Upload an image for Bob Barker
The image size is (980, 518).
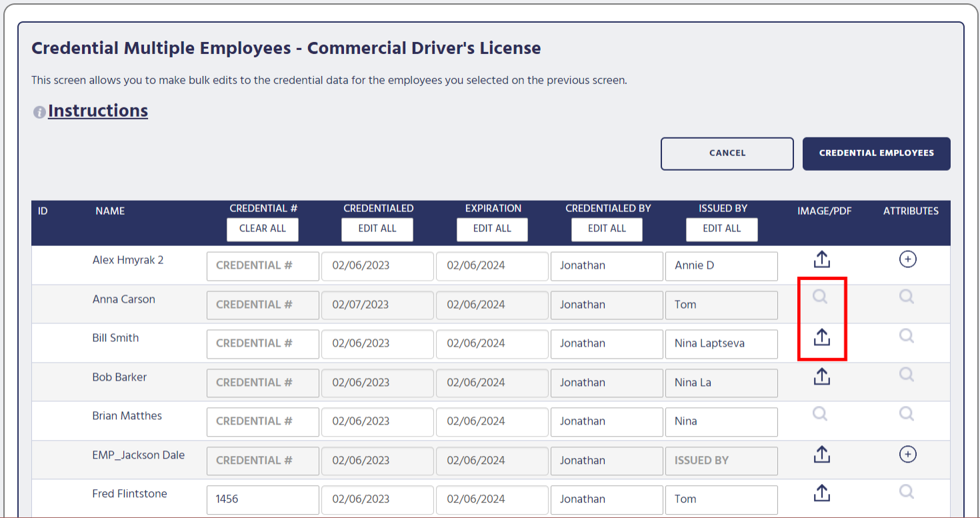pyautogui.click(x=821, y=375)
